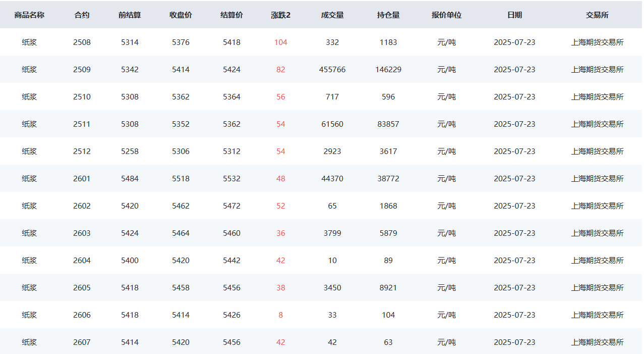Select the contract 2607 cell
The width and height of the screenshot is (644, 354).
tap(82, 342)
